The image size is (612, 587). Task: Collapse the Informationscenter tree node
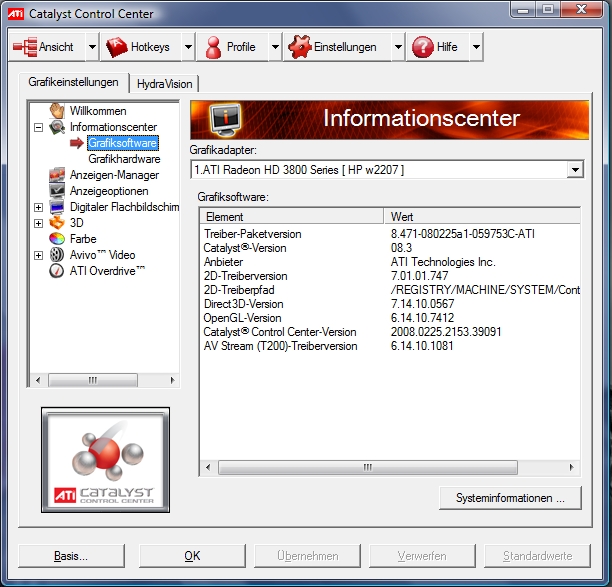[38, 127]
